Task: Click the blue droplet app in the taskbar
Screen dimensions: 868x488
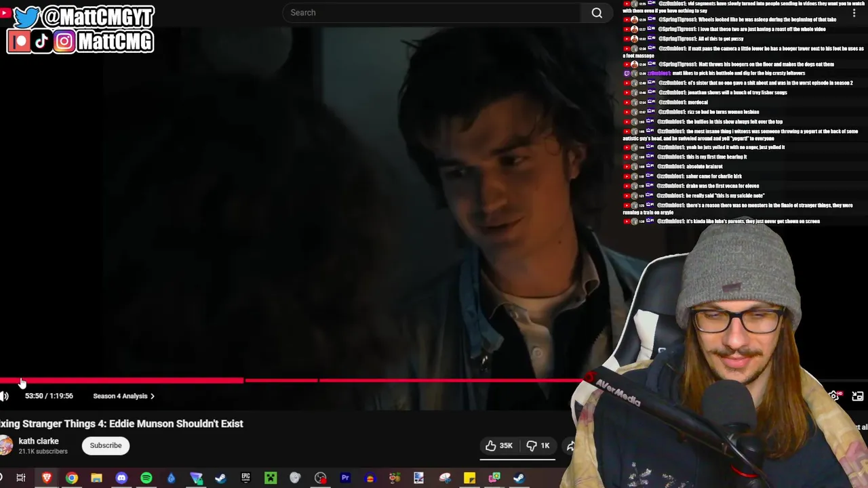Action: tap(171, 479)
